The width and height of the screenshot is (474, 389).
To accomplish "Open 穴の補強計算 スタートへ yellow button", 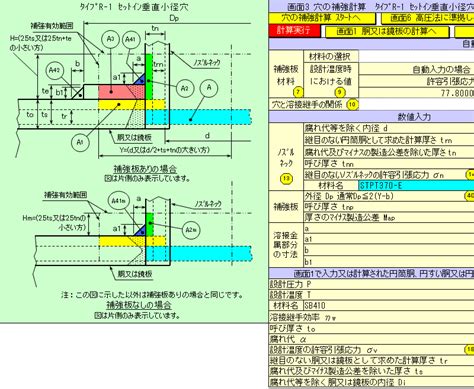I will click(322, 17).
